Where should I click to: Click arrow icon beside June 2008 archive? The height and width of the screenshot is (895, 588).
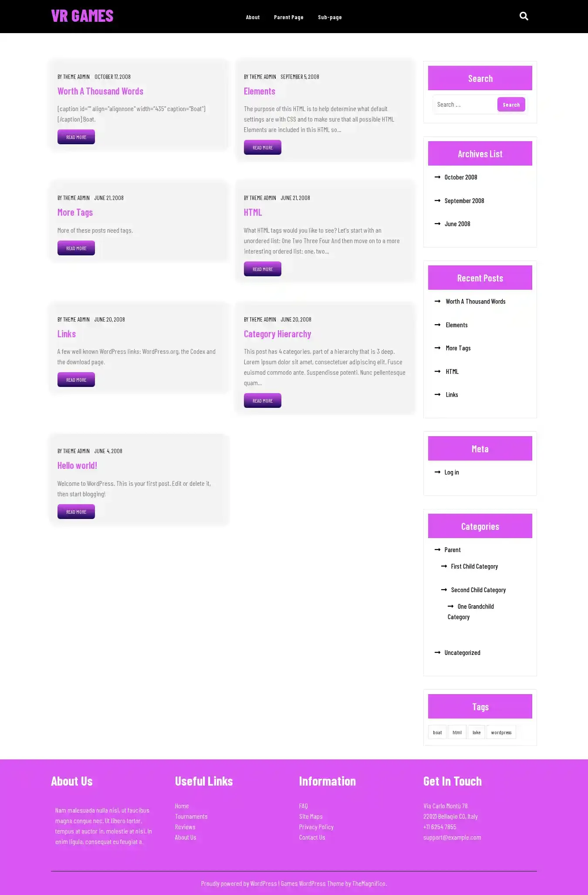pos(437,224)
